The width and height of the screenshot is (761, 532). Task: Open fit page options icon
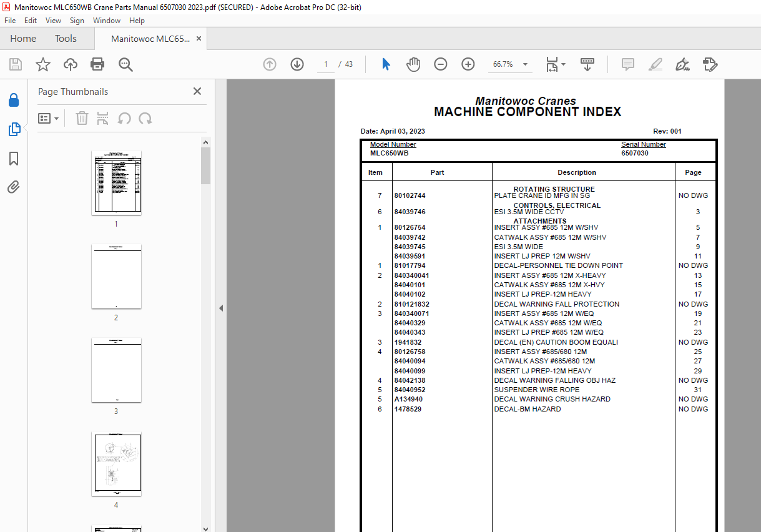(x=555, y=64)
